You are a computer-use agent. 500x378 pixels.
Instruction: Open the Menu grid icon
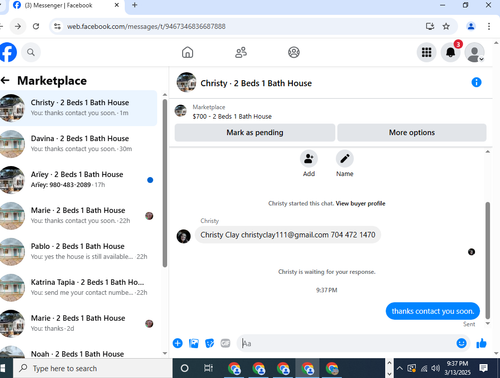(x=426, y=52)
